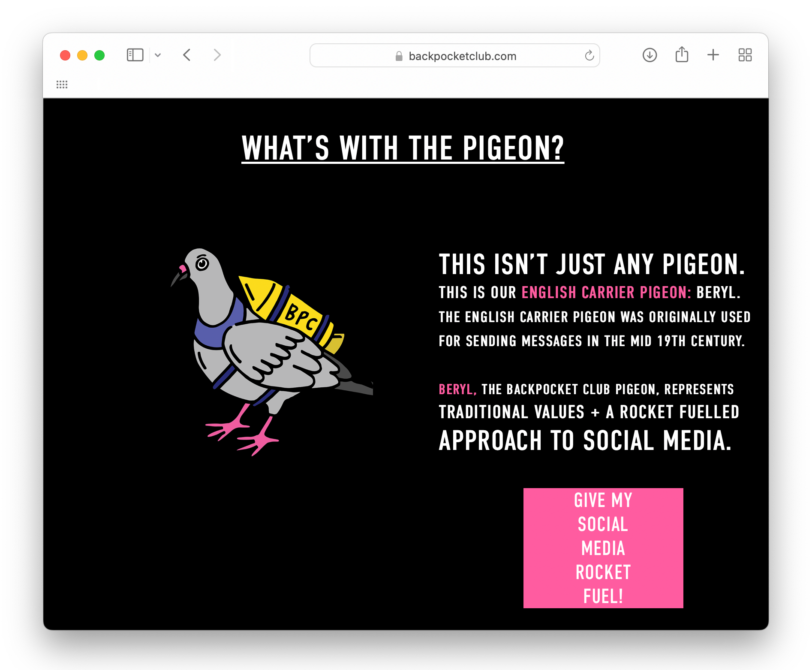The height and width of the screenshot is (670, 812).
Task: Toggle the Safari sidebar icon
Action: [135, 55]
